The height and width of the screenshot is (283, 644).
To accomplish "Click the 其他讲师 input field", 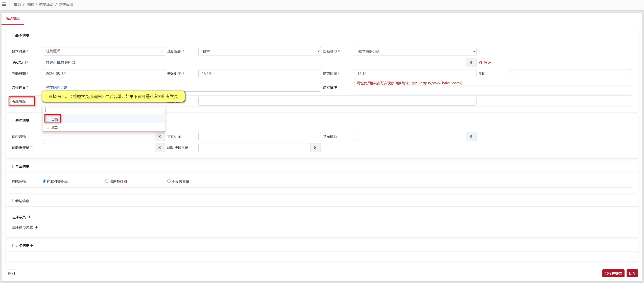I will click(259, 137).
